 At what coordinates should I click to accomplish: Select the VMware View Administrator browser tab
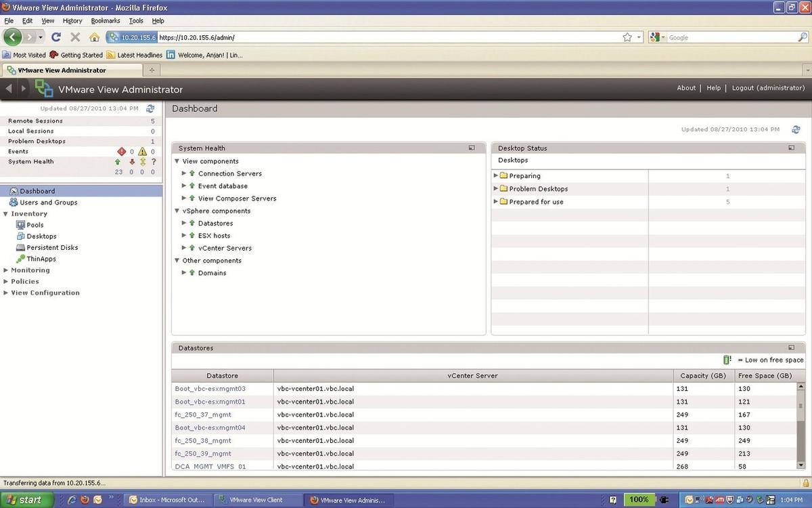(x=71, y=70)
